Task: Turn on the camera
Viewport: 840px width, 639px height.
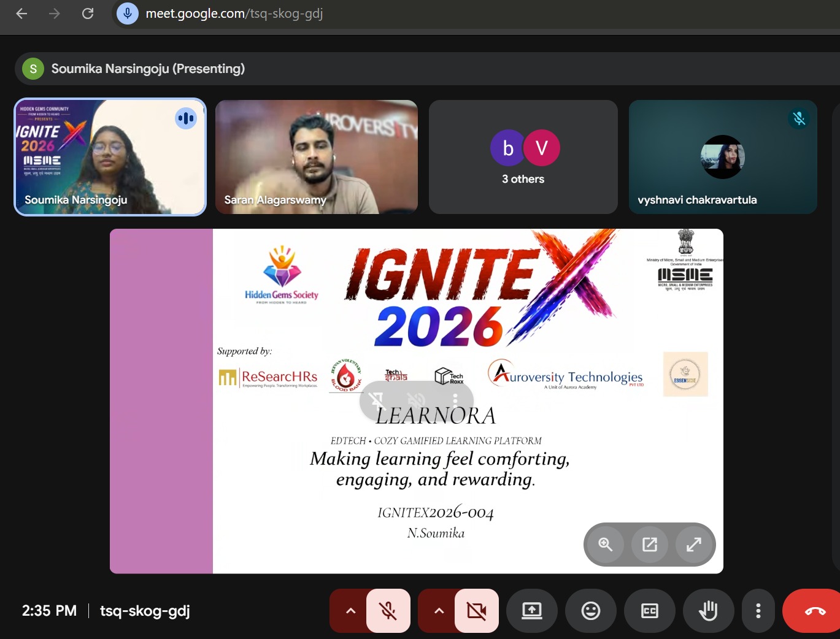Action: pos(477,611)
